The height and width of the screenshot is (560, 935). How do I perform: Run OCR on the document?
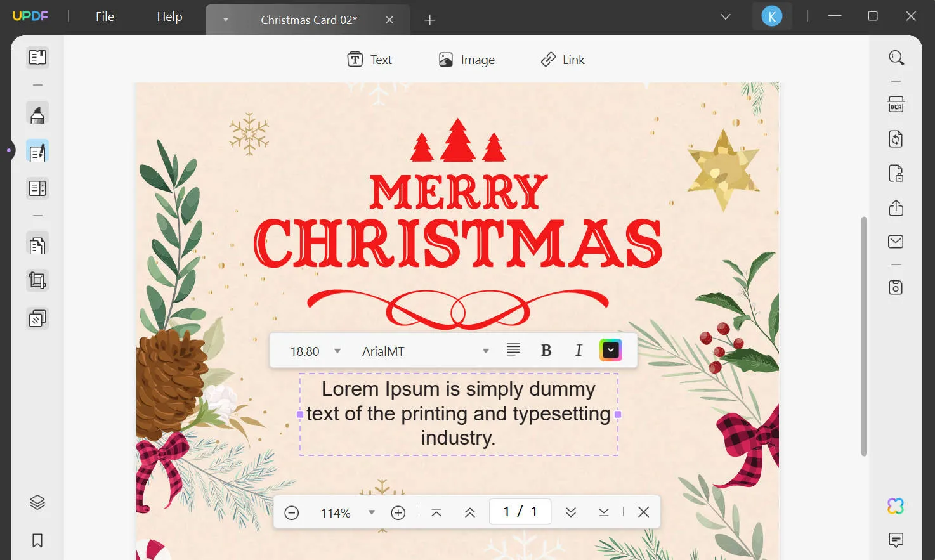[x=896, y=105]
